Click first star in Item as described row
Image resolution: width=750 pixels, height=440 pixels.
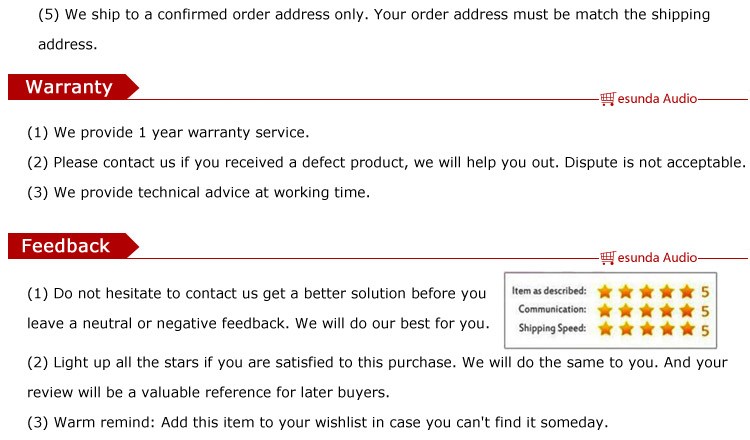pos(603,291)
